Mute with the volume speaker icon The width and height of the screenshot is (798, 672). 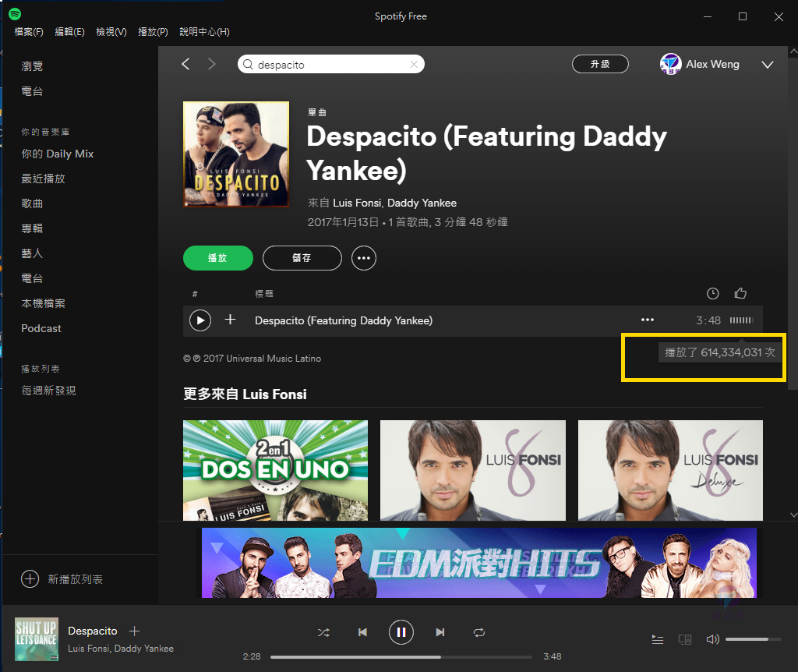[x=712, y=639]
